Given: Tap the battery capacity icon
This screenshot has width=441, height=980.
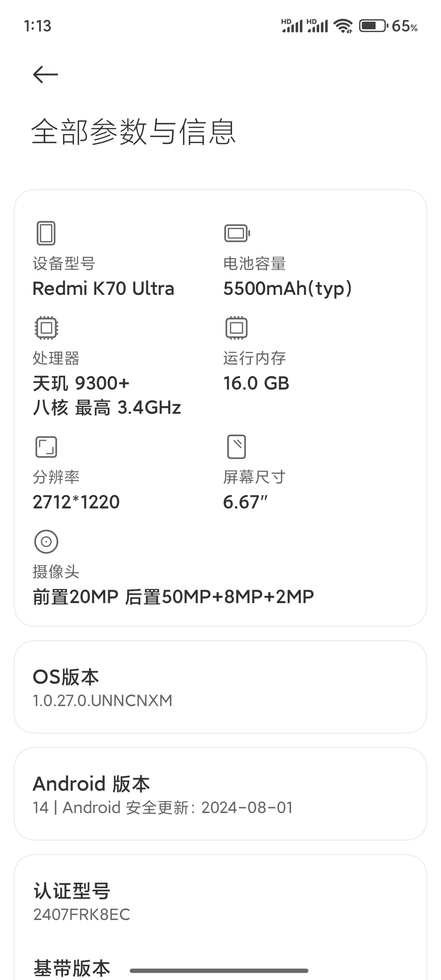Looking at the screenshot, I should click(237, 233).
